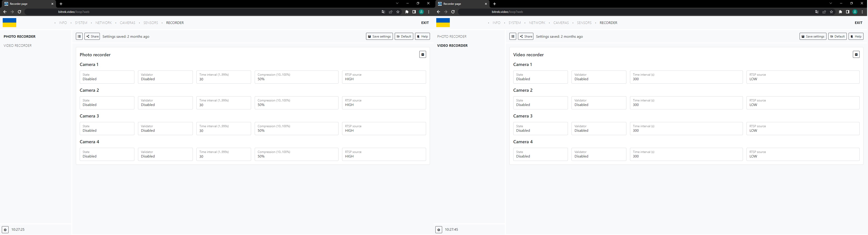Go to CAMERAS section in the left window
The width and height of the screenshot is (868, 235).
(127, 23)
